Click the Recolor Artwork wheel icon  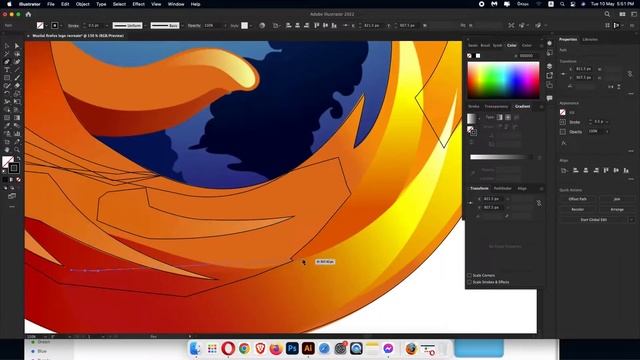pyautogui.click(x=262, y=25)
